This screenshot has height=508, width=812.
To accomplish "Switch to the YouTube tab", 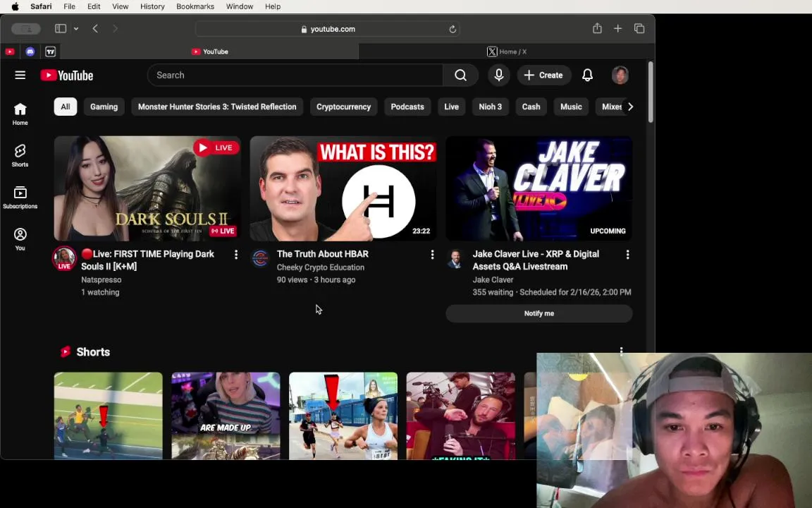I will pyautogui.click(x=210, y=52).
